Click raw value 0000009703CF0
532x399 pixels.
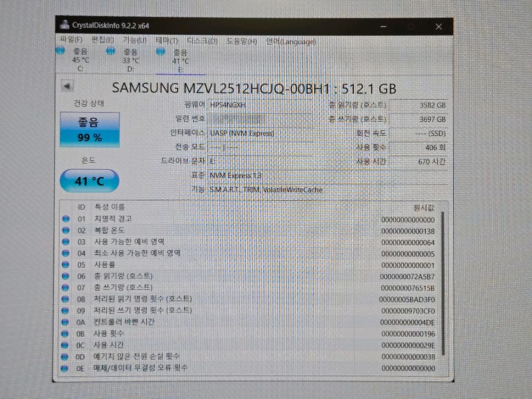[x=408, y=311]
